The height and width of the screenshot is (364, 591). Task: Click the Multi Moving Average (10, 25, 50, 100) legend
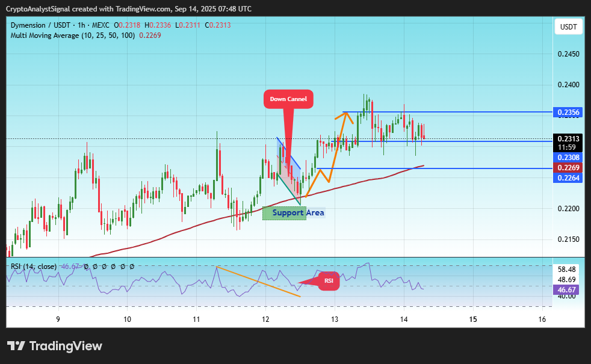[73, 35]
